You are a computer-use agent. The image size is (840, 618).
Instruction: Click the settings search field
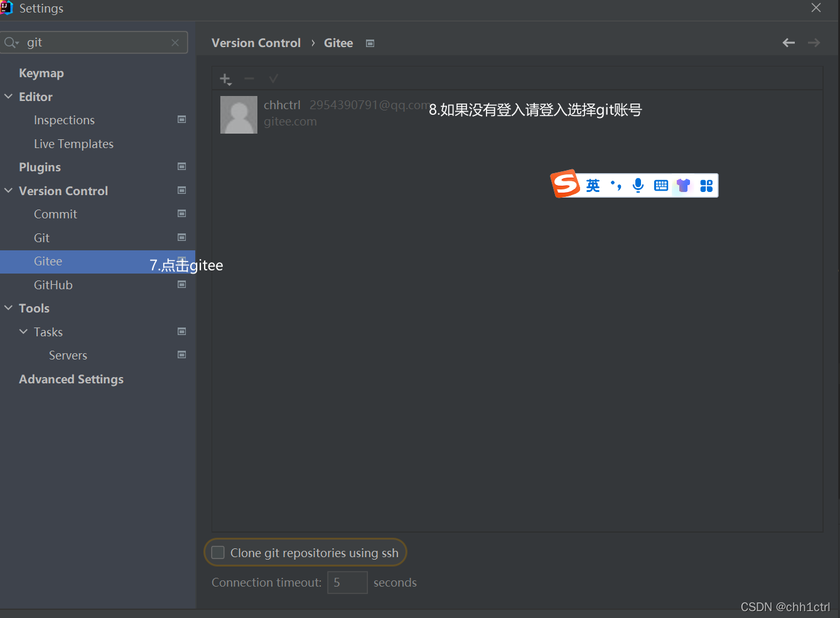point(94,43)
